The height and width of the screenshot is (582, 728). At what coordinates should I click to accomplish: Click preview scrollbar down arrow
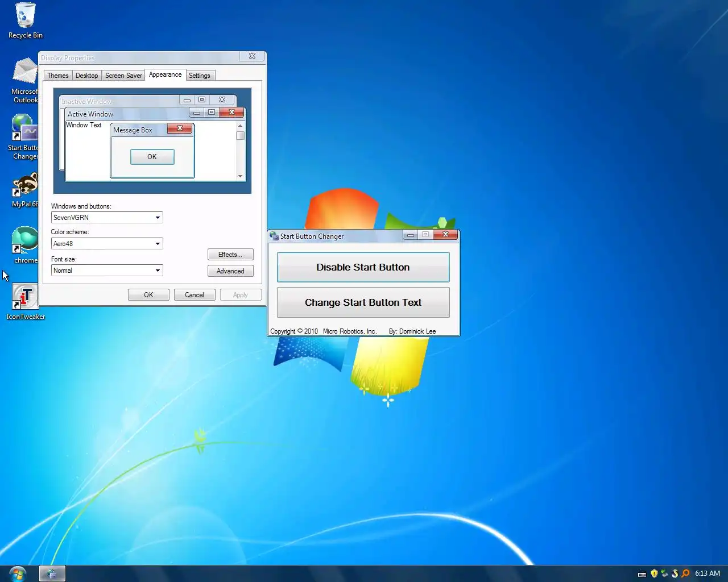click(241, 176)
